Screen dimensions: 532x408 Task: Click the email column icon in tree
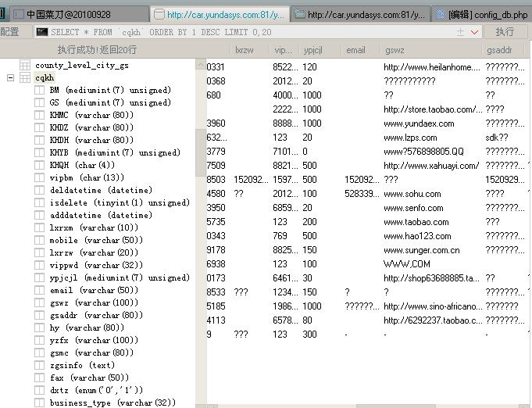[39, 290]
